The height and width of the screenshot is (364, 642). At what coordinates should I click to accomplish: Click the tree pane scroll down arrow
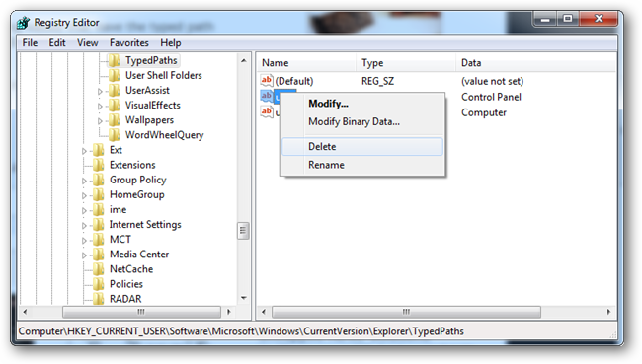244,298
